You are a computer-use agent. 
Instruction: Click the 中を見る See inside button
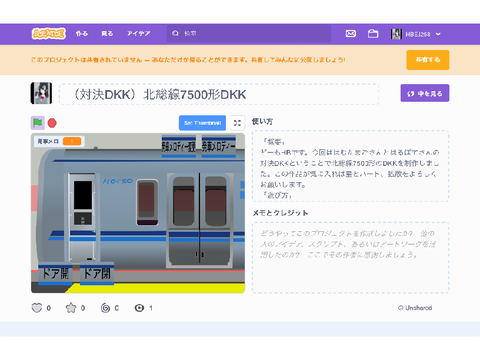pos(425,93)
